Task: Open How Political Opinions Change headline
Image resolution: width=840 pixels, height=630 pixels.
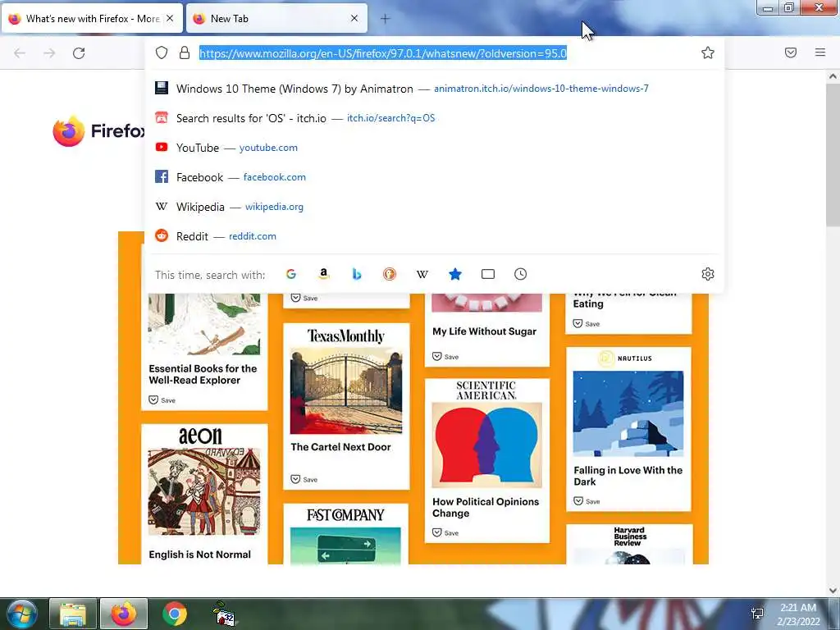Action: (x=486, y=507)
